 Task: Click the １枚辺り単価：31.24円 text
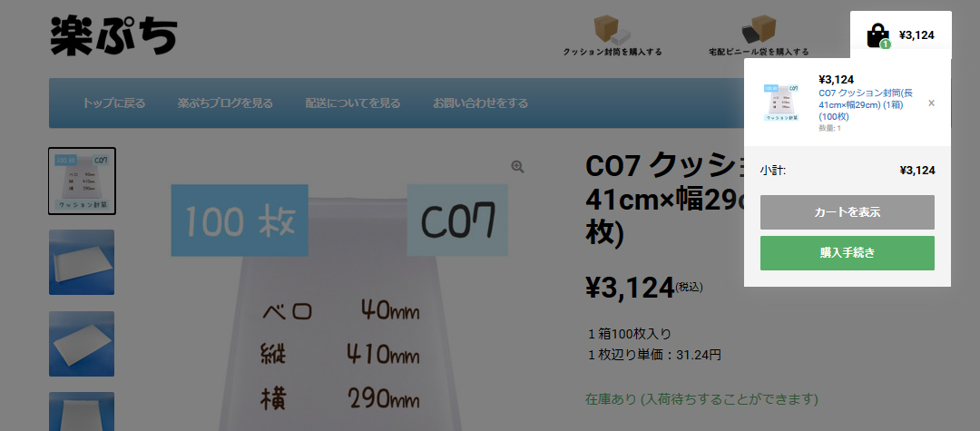click(654, 356)
